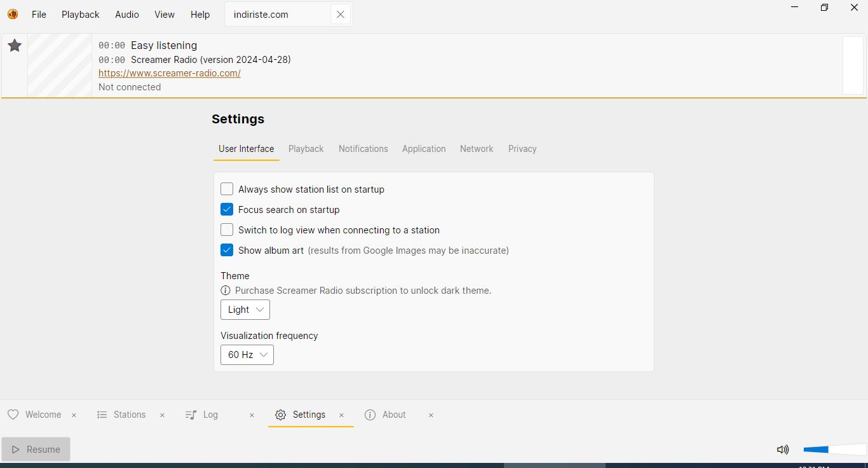Restore down the Screamer Radio window
868x468 pixels.
pyautogui.click(x=824, y=8)
